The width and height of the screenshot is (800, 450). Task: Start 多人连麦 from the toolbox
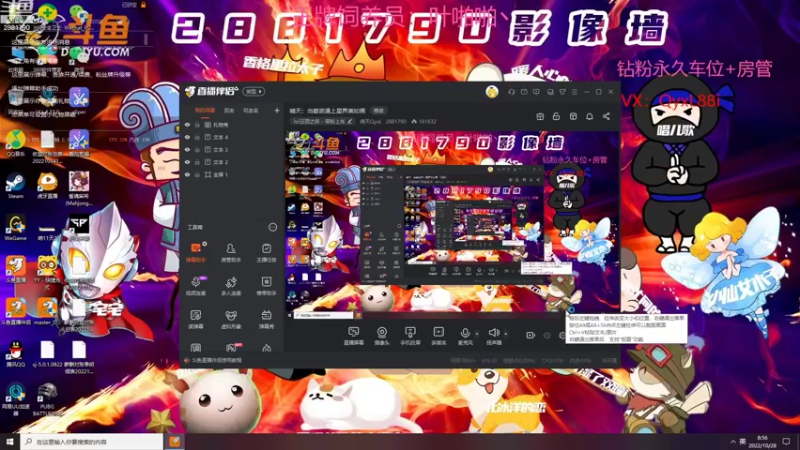(x=231, y=286)
